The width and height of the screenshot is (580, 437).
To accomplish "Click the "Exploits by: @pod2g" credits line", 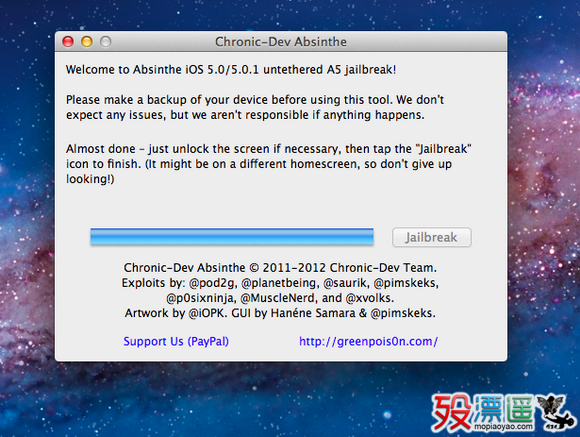I will point(280,283).
